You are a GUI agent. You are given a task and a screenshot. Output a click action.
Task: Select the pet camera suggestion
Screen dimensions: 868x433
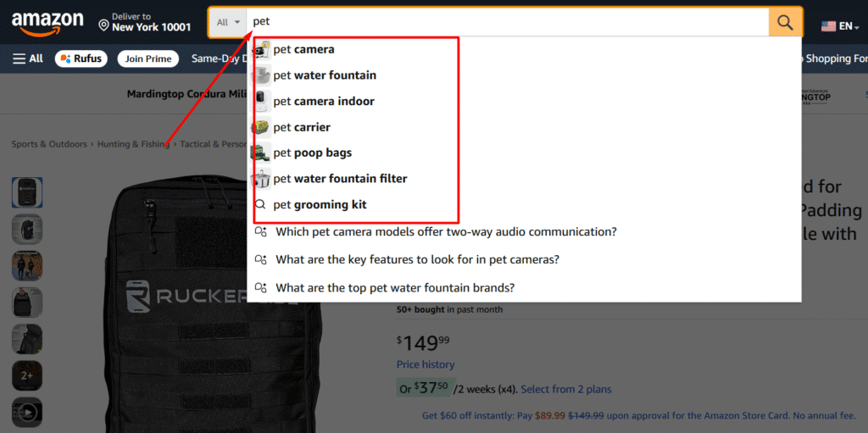point(303,49)
